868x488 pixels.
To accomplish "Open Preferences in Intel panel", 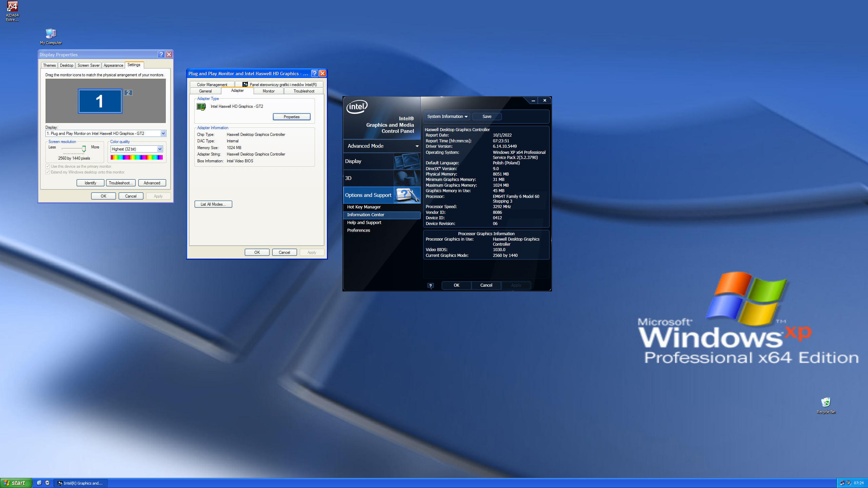I will [x=382, y=230].
